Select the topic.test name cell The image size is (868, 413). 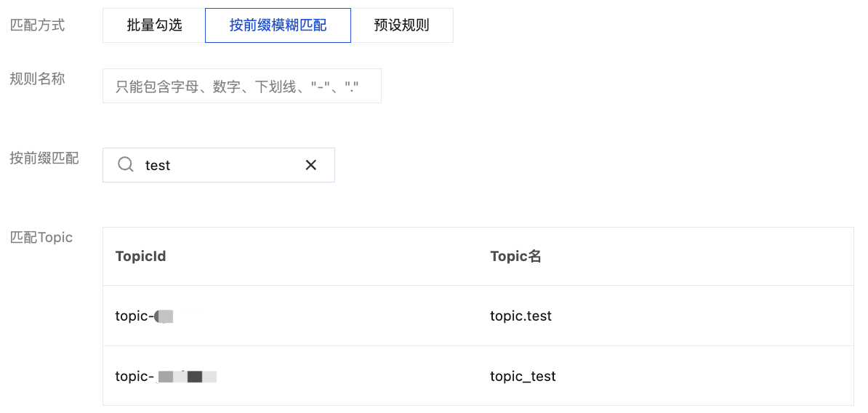[521, 316]
